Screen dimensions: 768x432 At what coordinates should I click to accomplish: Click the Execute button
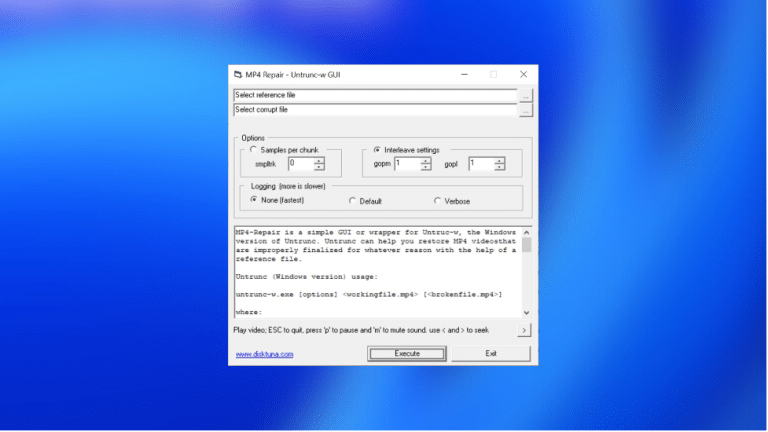(407, 354)
